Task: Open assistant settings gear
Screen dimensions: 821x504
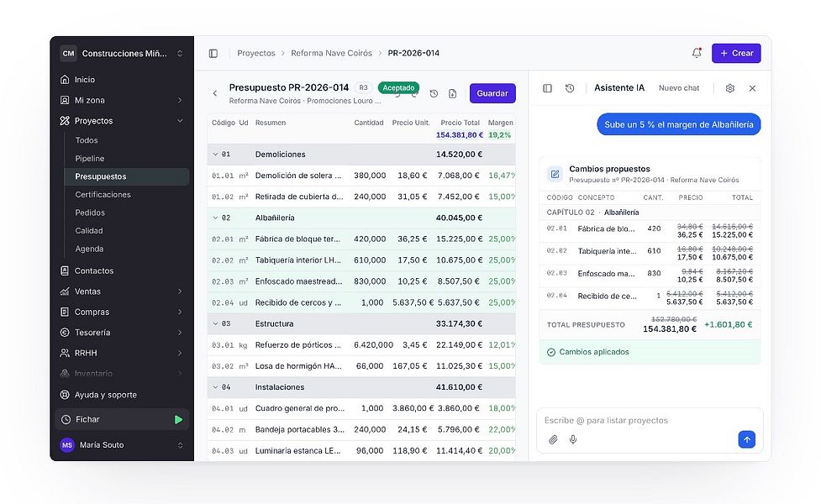Action: click(730, 88)
